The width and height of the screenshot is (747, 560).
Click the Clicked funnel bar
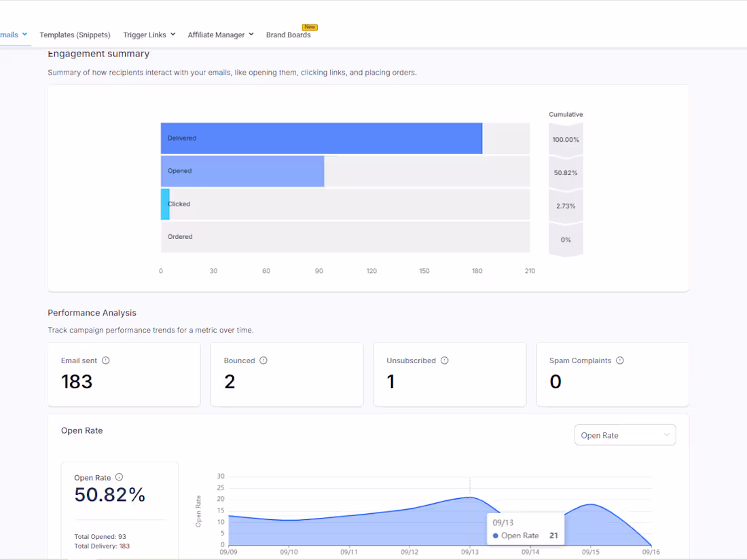[164, 204]
